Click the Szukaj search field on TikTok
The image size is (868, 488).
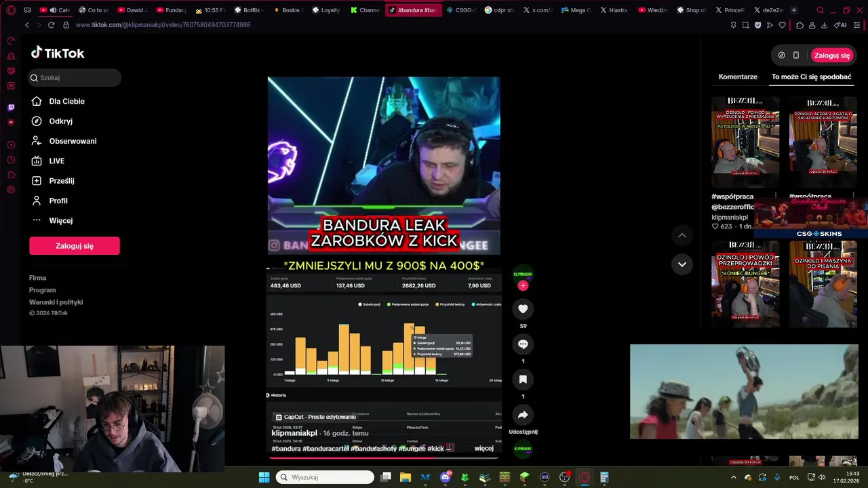coord(75,77)
